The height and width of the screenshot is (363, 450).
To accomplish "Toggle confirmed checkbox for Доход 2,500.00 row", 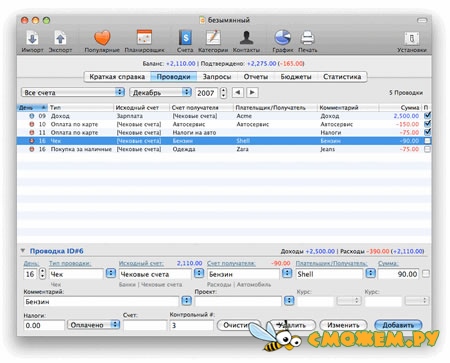I will click(427, 116).
